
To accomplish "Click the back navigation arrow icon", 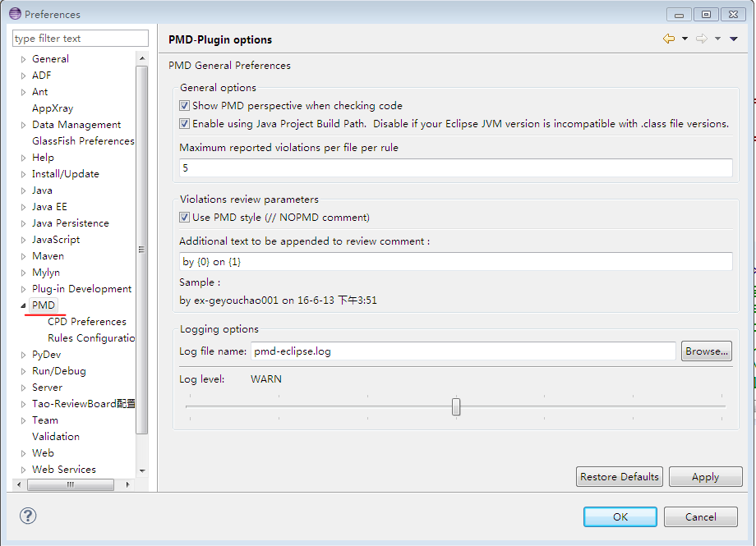I will (x=669, y=39).
